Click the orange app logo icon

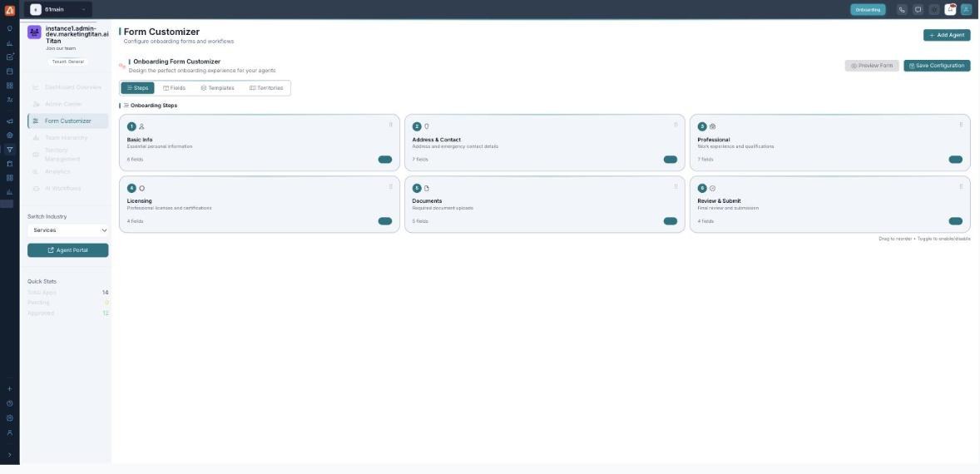tap(9, 10)
